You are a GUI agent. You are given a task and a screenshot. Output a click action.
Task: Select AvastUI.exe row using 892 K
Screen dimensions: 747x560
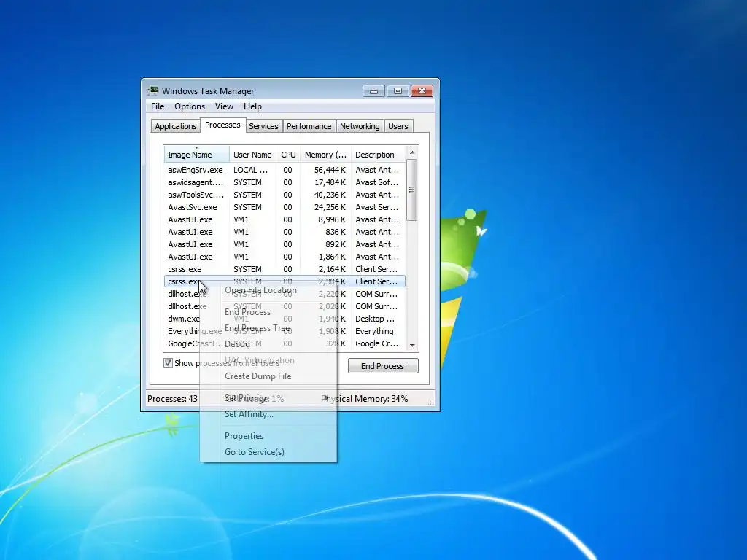coord(285,244)
